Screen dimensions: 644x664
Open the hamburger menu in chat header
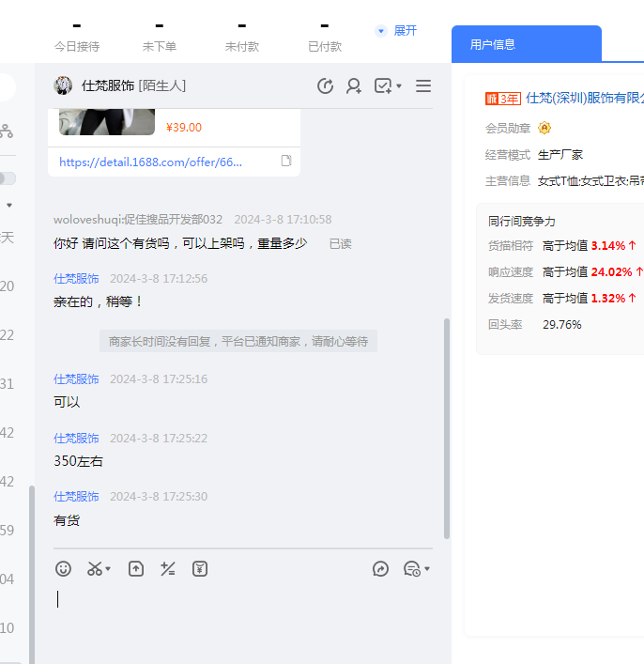point(423,86)
